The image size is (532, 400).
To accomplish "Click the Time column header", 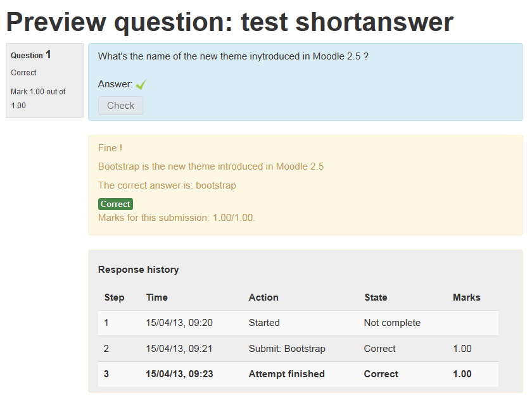I will coord(157,297).
